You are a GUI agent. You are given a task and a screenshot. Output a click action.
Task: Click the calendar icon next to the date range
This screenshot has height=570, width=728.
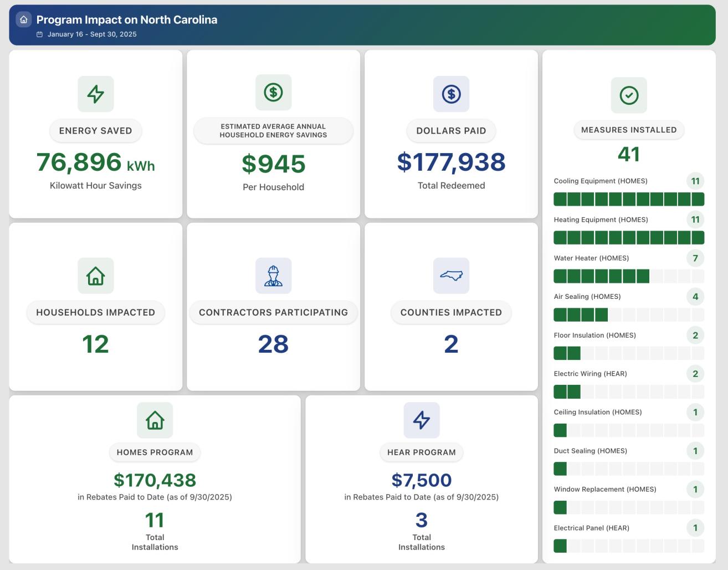tap(39, 33)
